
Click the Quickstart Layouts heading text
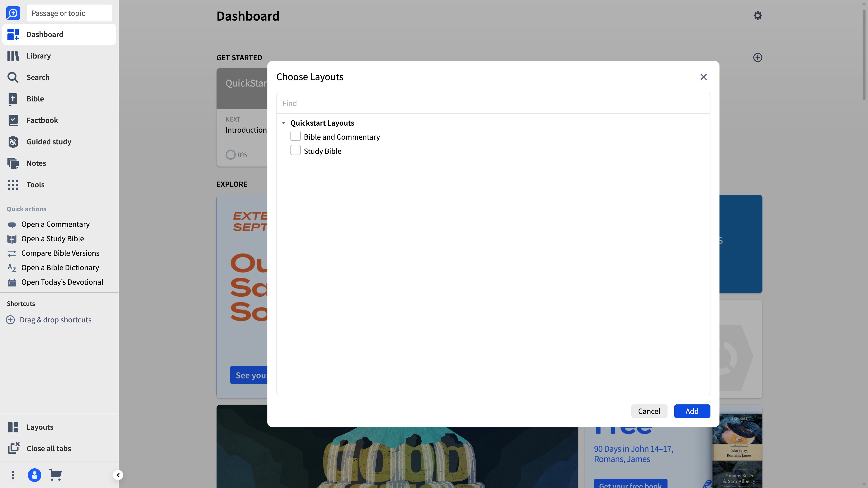pyautogui.click(x=322, y=123)
